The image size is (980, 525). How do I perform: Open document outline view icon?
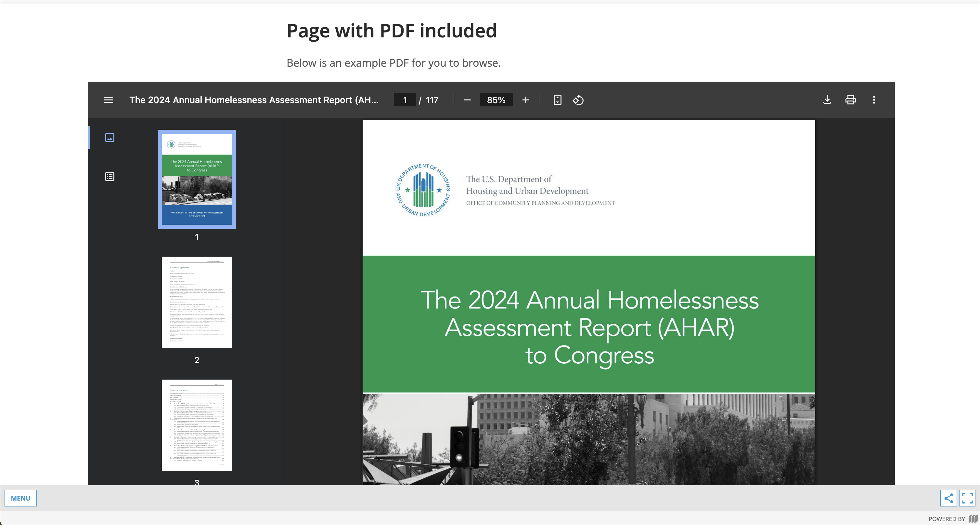110,177
